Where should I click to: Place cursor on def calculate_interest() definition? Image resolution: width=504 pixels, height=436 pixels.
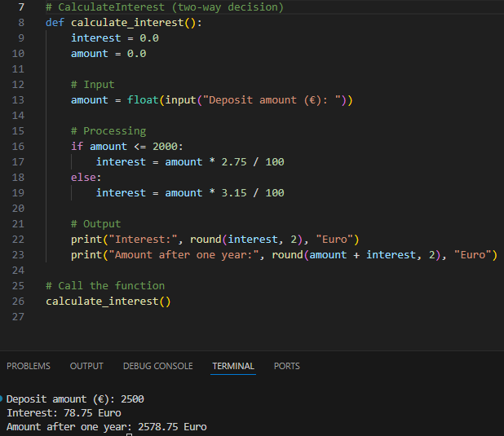(124, 22)
